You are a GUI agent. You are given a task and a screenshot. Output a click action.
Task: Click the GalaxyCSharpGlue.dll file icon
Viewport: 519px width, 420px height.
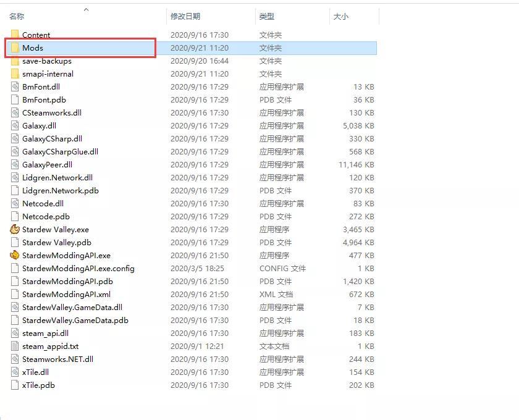[x=15, y=151]
